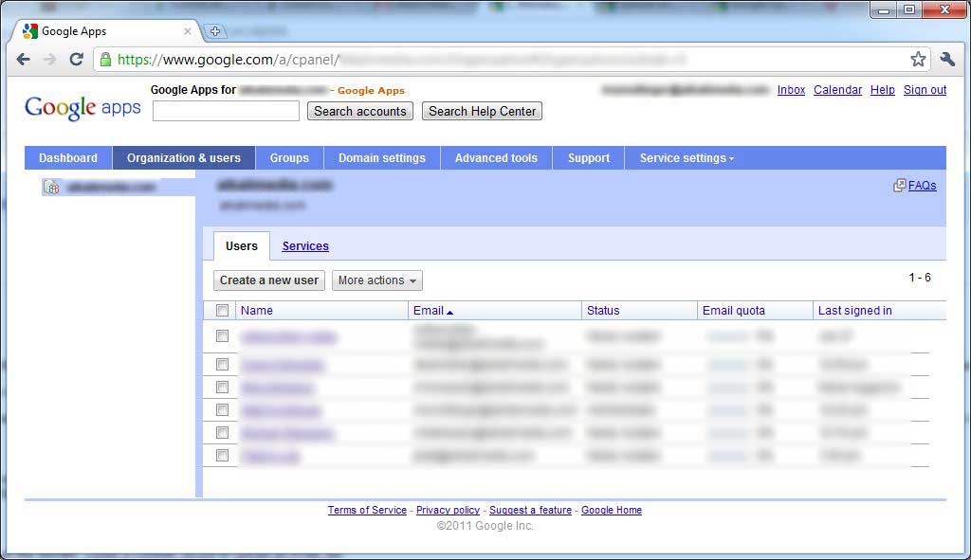The width and height of the screenshot is (971, 560).
Task: Open a new tab with the plus button
Action: [215, 31]
